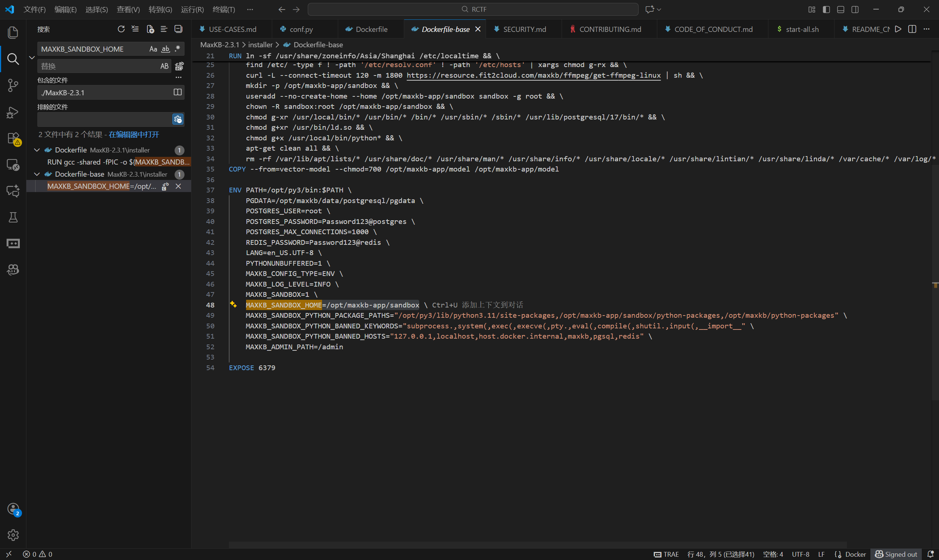The width and height of the screenshot is (939, 560).
Task: Click 在编辑器中打开 link
Action: 134,135
